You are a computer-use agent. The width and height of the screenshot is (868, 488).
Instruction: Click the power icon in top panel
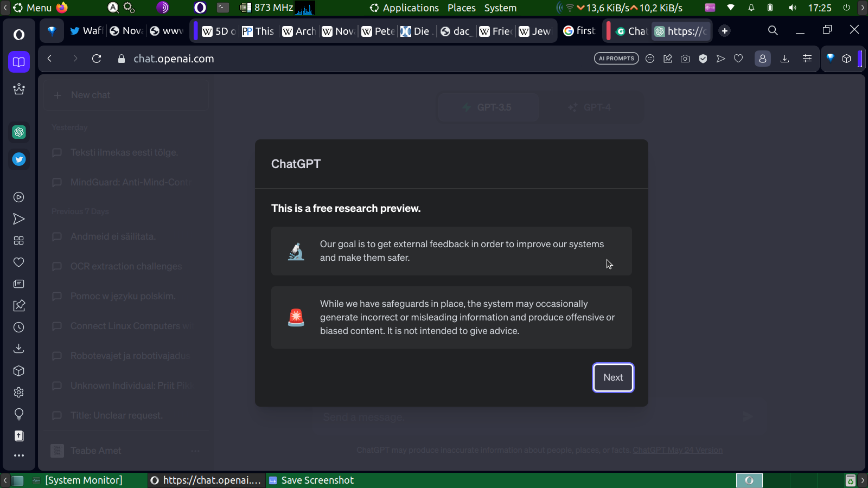pyautogui.click(x=846, y=8)
